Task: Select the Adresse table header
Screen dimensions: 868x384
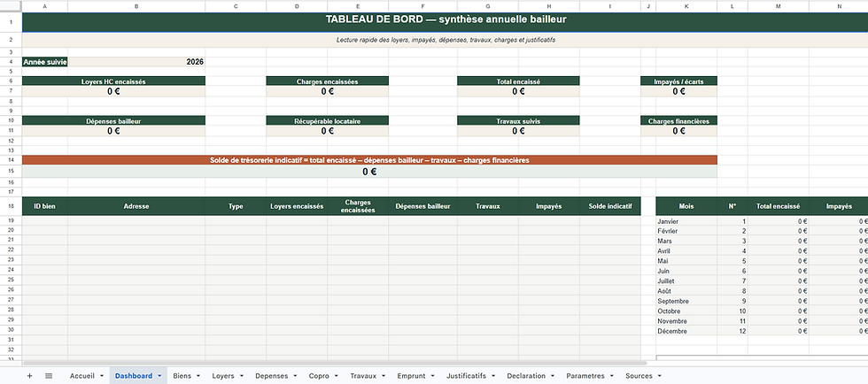Action: [136, 206]
